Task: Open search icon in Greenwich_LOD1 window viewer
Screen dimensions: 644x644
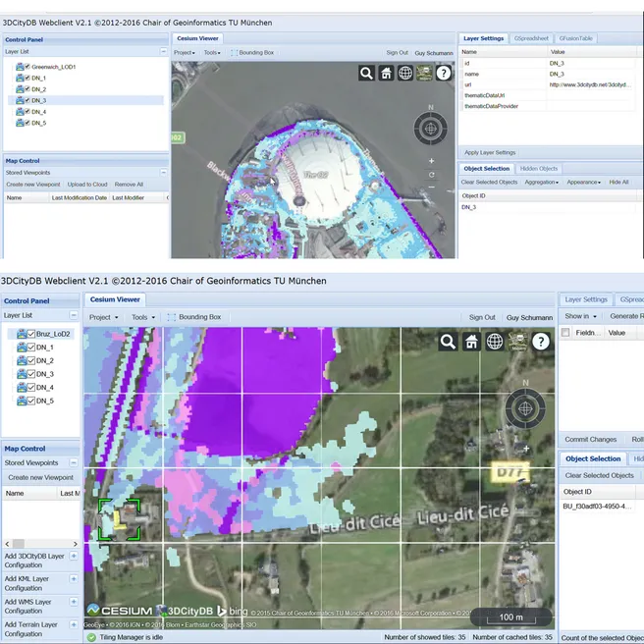Action: point(366,74)
